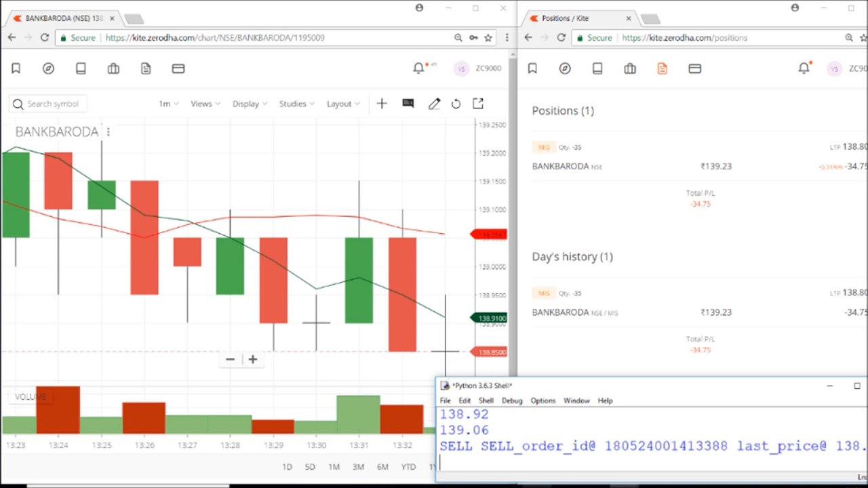Set chart range to 5D
This screenshot has height=488, width=868.
coord(310,467)
